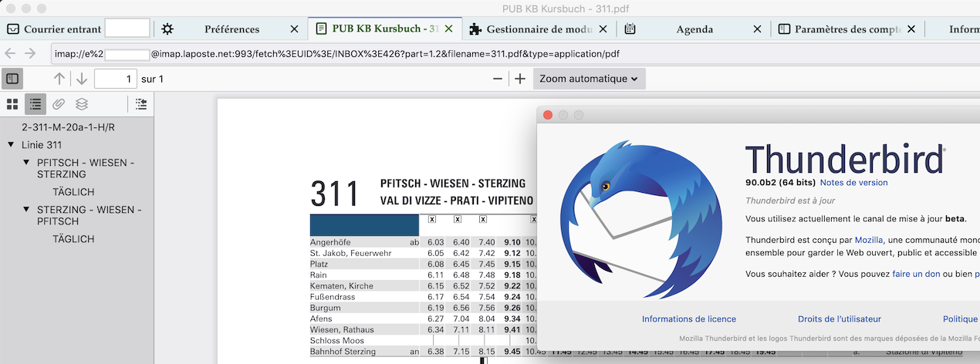
Task: Select TÄGLICH under PFITSCH - WIESEN - STERZING
Action: click(73, 192)
